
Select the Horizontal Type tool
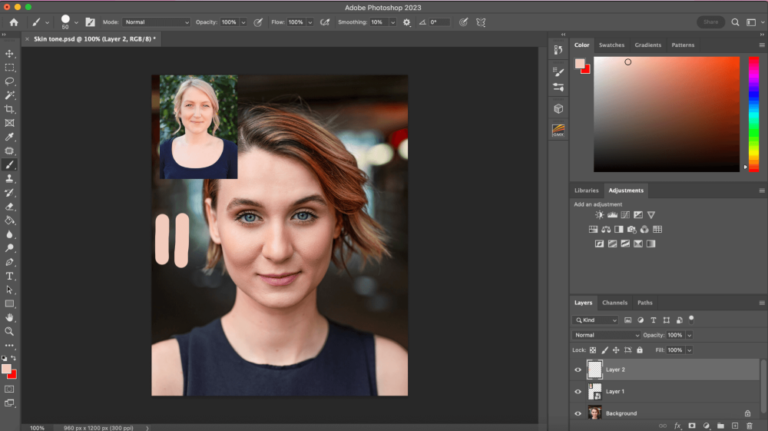9,276
